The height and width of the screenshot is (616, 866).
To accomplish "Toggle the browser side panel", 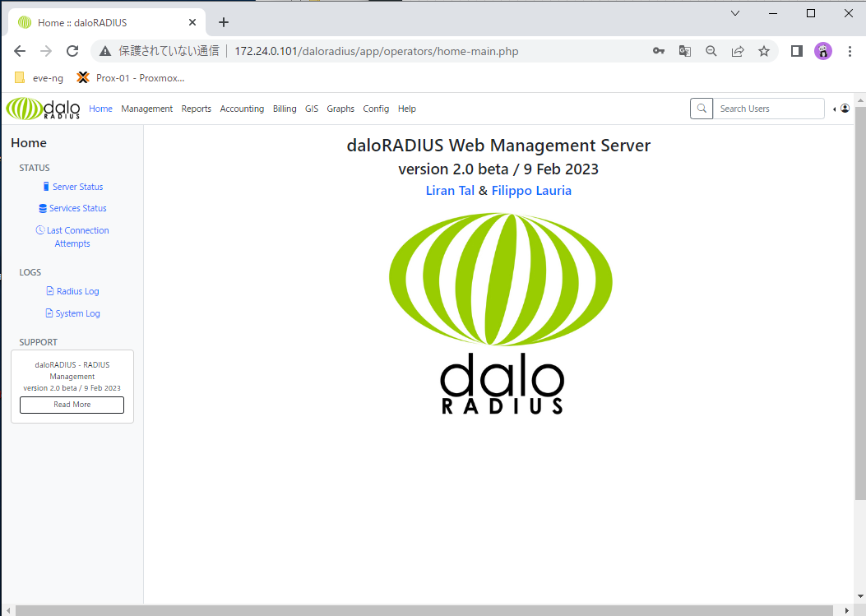I will [796, 51].
